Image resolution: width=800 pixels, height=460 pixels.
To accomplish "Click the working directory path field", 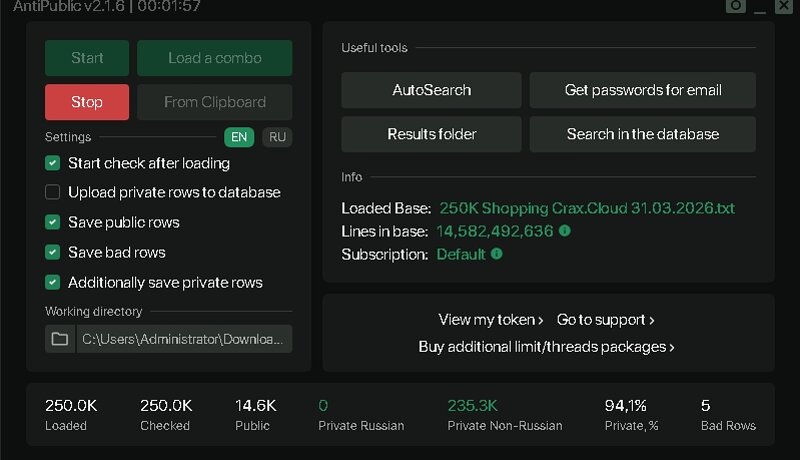I will pyautogui.click(x=184, y=339).
